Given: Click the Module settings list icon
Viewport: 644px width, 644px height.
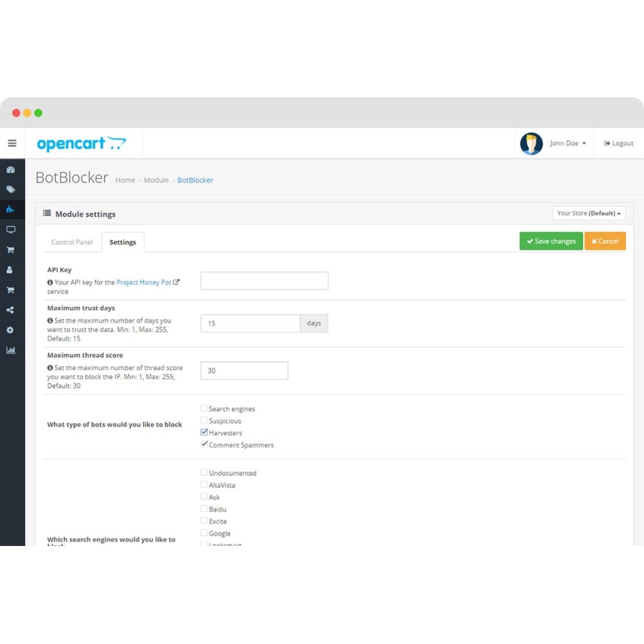Looking at the screenshot, I should click(x=47, y=213).
